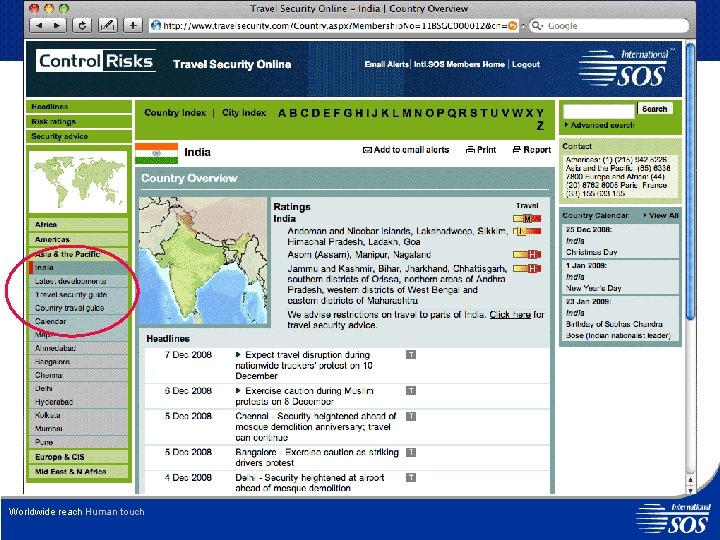This screenshot has width=720, height=540.
Task: Open Email Alerts header link
Action: [386, 64]
